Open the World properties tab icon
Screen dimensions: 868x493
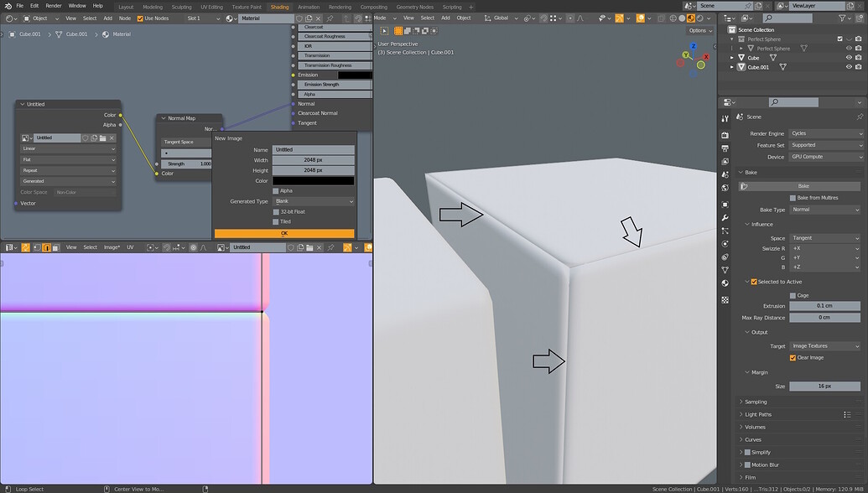tap(725, 188)
